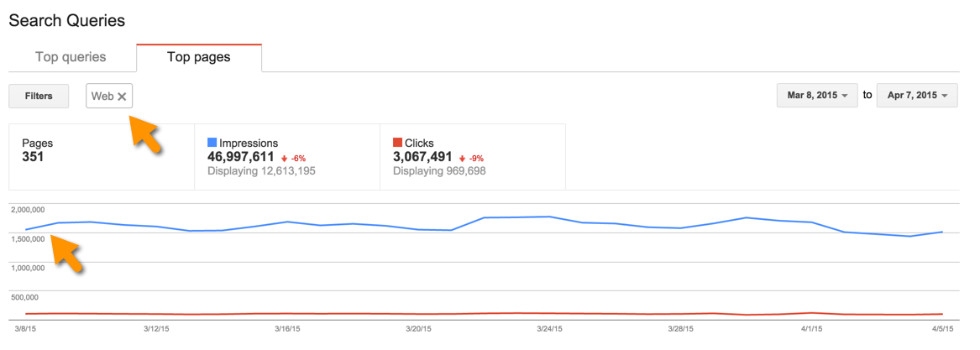Viewport: 980px width, 350px height.
Task: Open the Apr 7, 2015 end date dropdown
Action: click(x=917, y=96)
